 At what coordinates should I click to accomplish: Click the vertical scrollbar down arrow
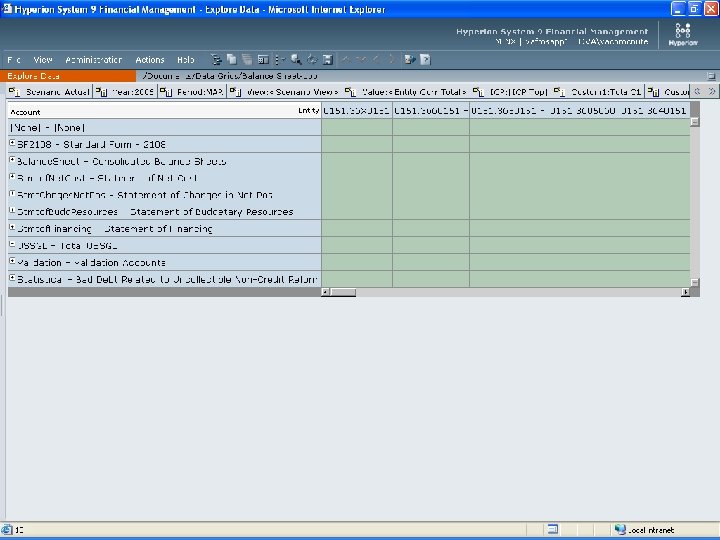coord(695,283)
